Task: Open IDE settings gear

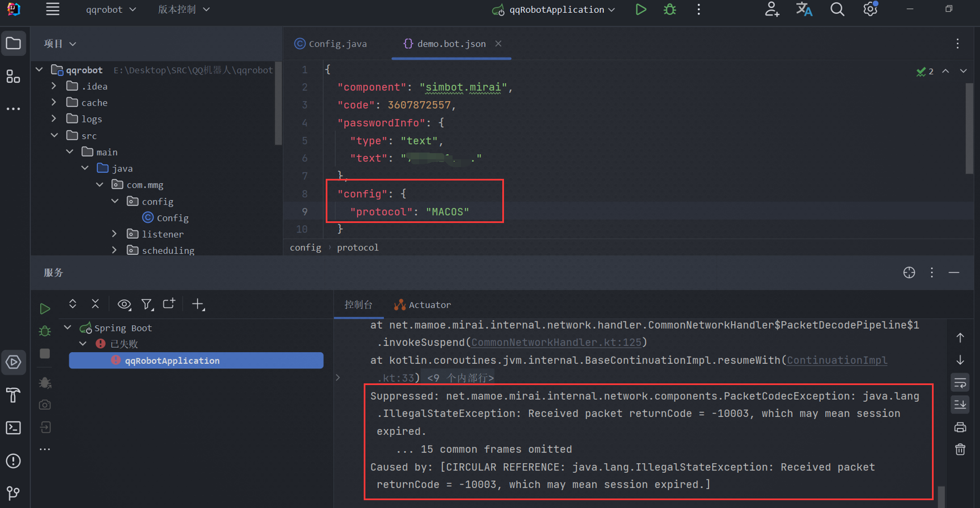Action: coord(870,10)
